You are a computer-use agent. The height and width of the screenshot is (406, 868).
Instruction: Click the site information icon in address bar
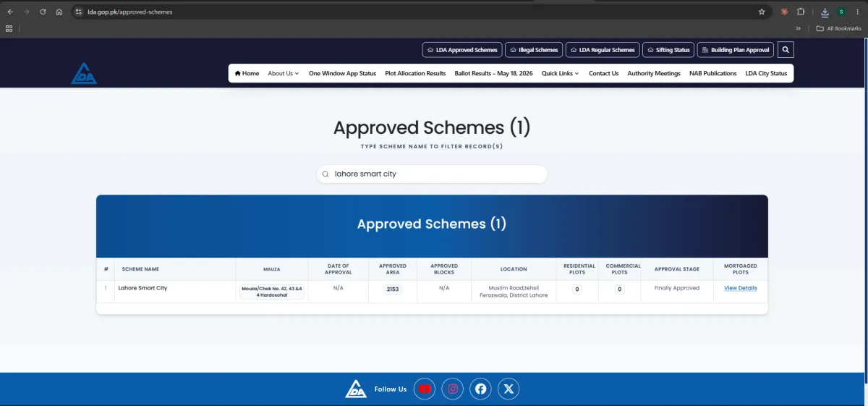(x=79, y=12)
